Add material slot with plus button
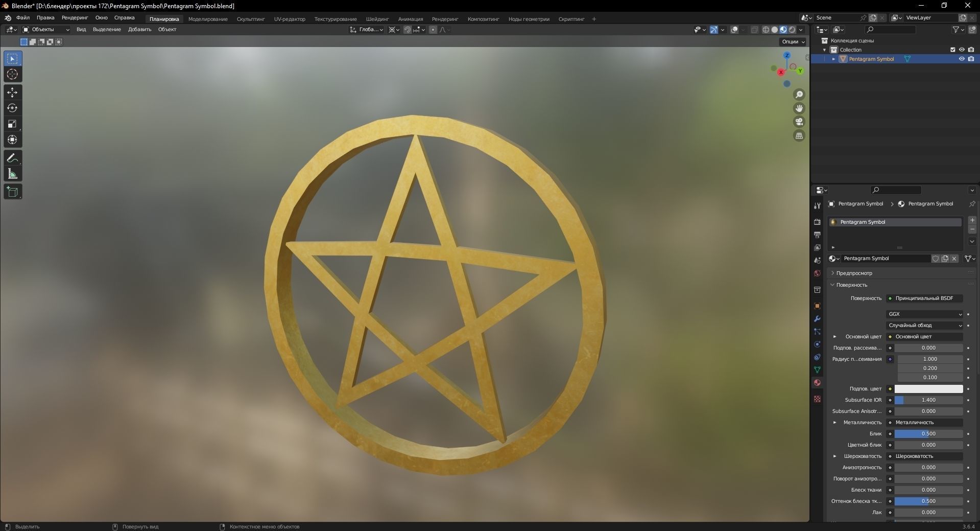The width and height of the screenshot is (980, 531). pos(972,220)
